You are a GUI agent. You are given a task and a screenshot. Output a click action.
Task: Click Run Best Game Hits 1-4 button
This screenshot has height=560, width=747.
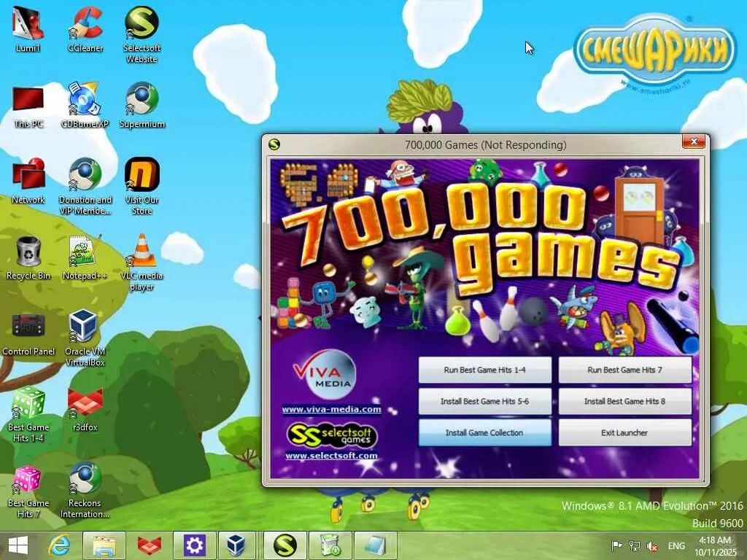pyautogui.click(x=484, y=370)
